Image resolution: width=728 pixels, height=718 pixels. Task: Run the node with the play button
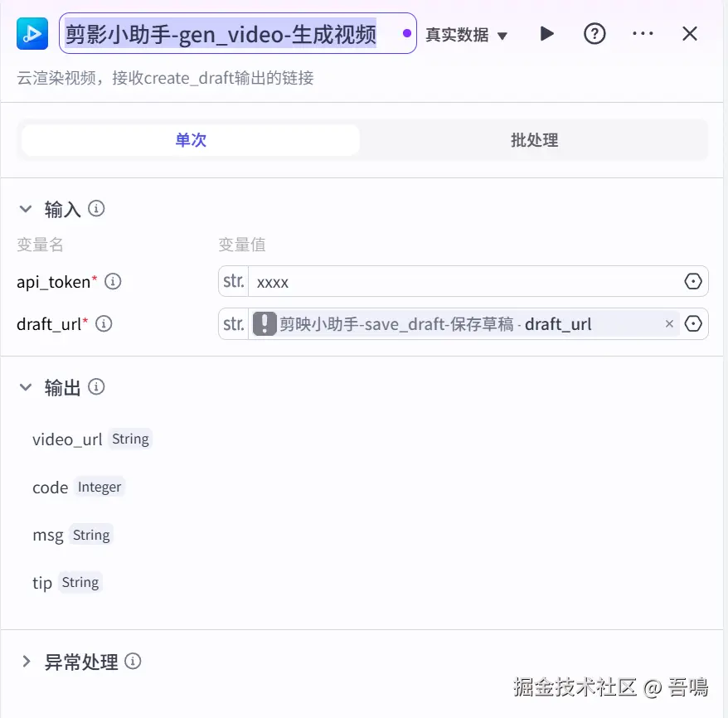click(547, 33)
